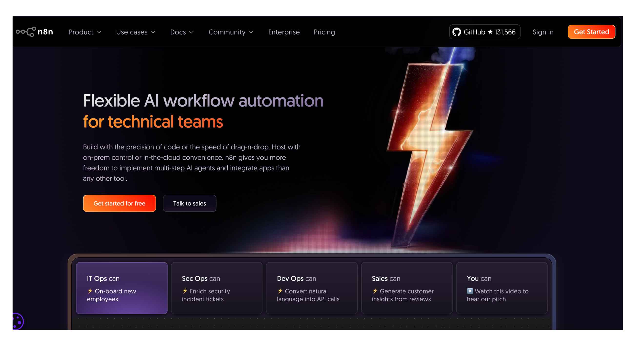Click the GitHub octocat icon

[x=456, y=32]
